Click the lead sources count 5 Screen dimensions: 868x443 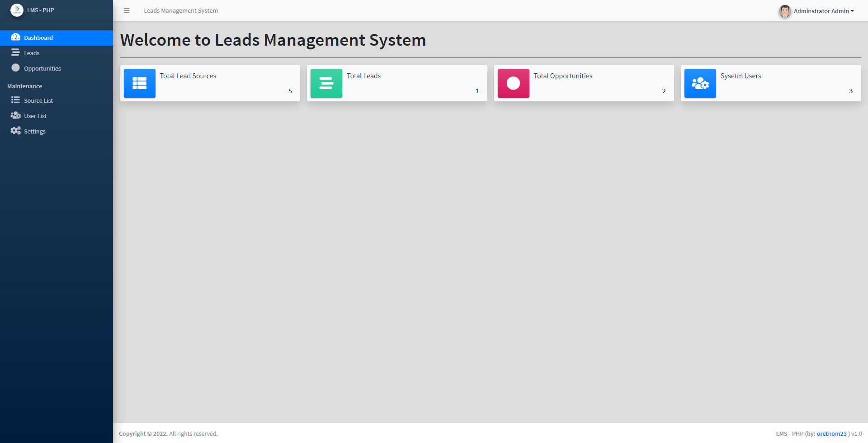[x=290, y=91]
